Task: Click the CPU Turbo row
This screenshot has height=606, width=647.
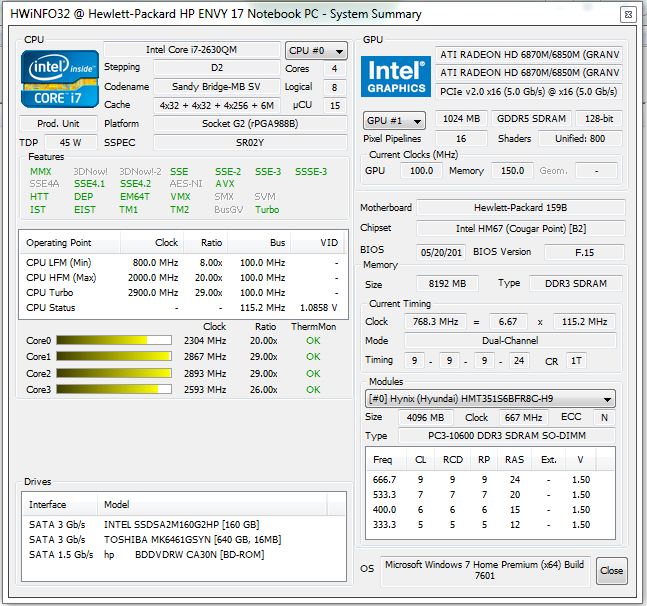Action: click(x=184, y=292)
